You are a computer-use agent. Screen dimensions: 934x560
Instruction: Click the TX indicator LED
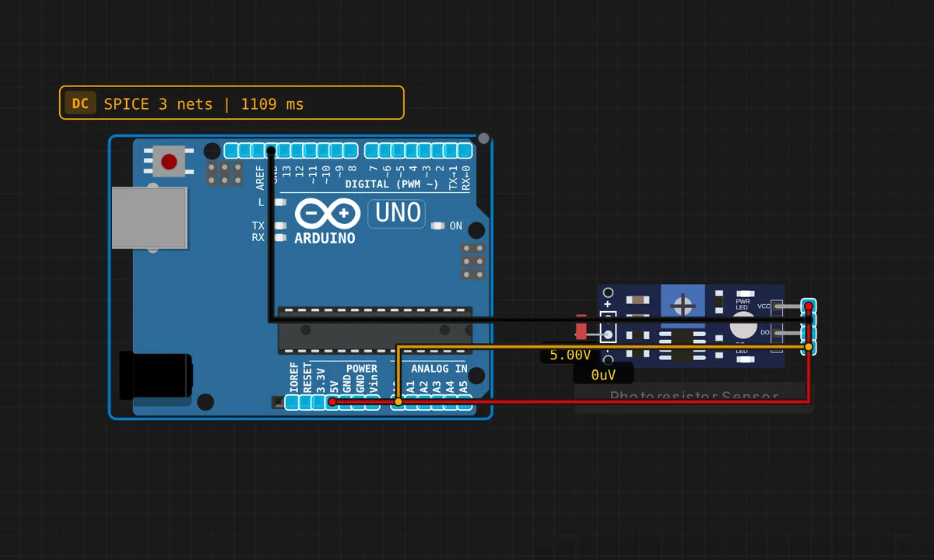(280, 226)
